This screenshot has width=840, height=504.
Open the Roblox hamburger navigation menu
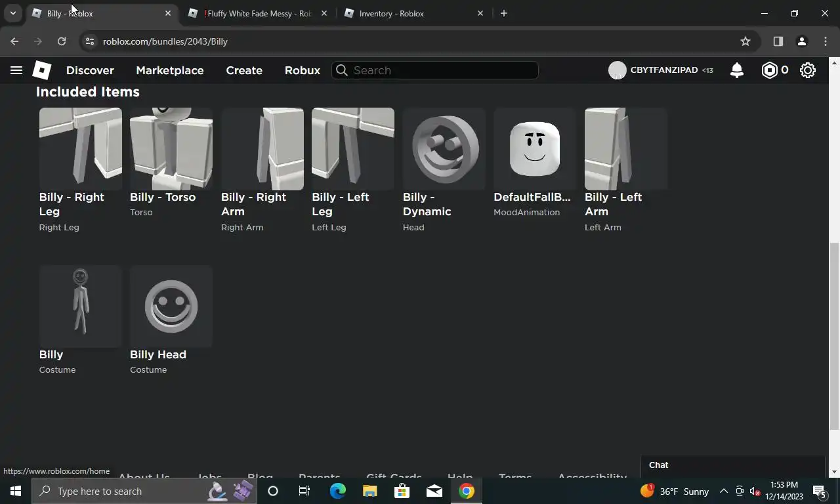click(x=16, y=70)
